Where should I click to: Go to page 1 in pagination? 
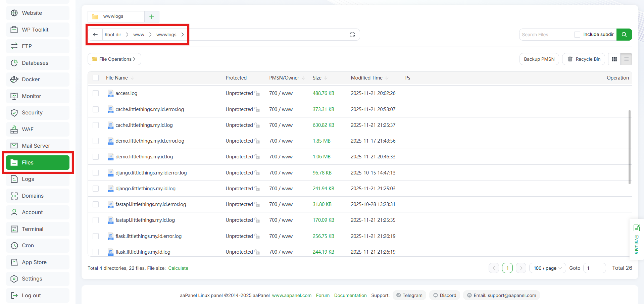507,268
